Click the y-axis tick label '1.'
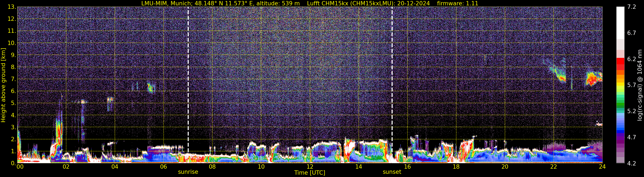Image resolution: width=644 pixels, height=177 pixels. [13, 151]
